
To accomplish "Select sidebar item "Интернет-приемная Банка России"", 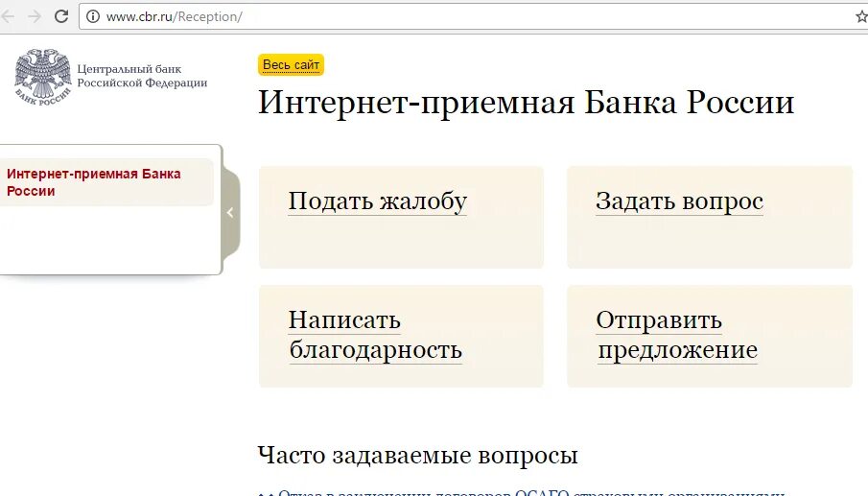I will click(x=106, y=182).
